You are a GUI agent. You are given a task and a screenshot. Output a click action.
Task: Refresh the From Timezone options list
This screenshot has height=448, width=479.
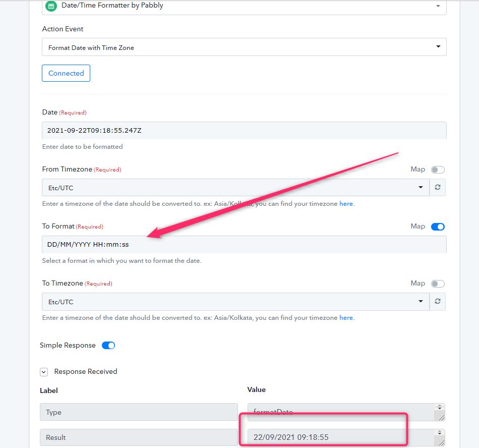tap(438, 187)
